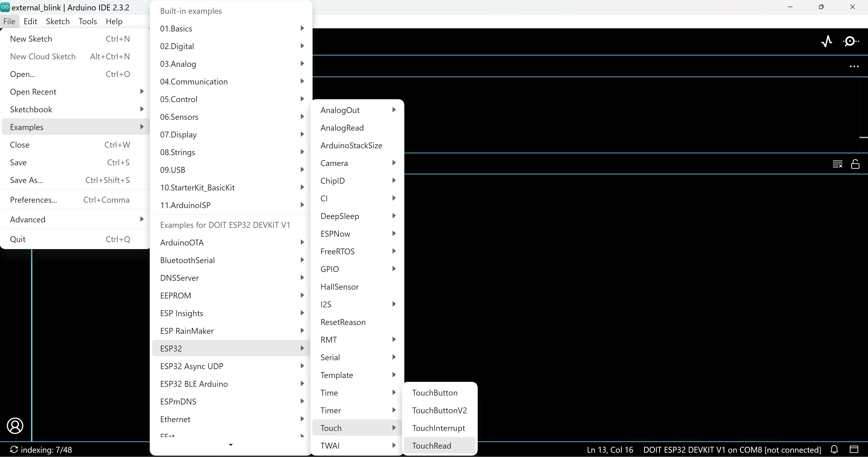Open the Sketch menu

(58, 21)
